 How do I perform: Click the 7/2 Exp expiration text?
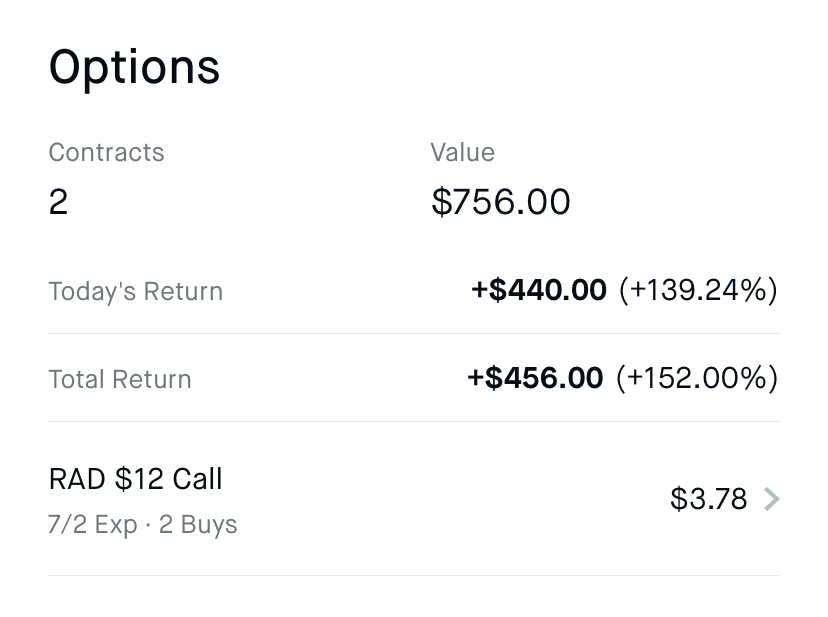coord(92,524)
